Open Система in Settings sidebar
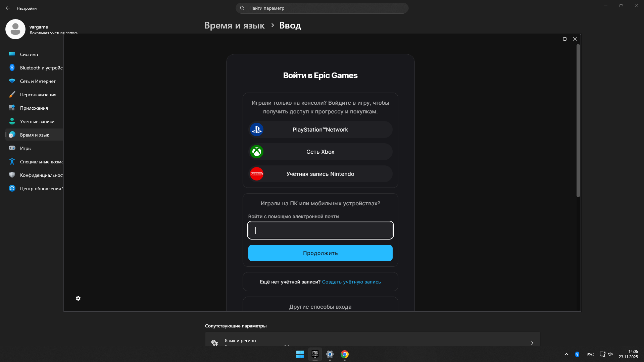The image size is (644, 362). point(34,54)
